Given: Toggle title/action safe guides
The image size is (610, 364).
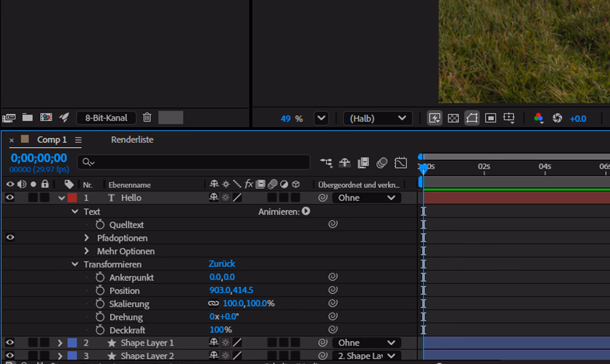Looking at the screenshot, I should (490, 118).
